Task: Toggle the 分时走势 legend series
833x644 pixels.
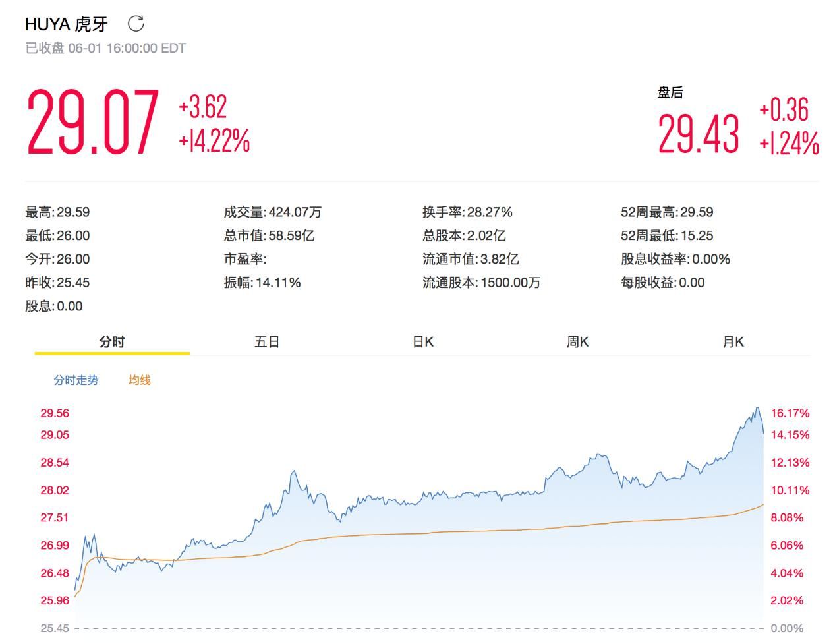Action: coord(76,380)
